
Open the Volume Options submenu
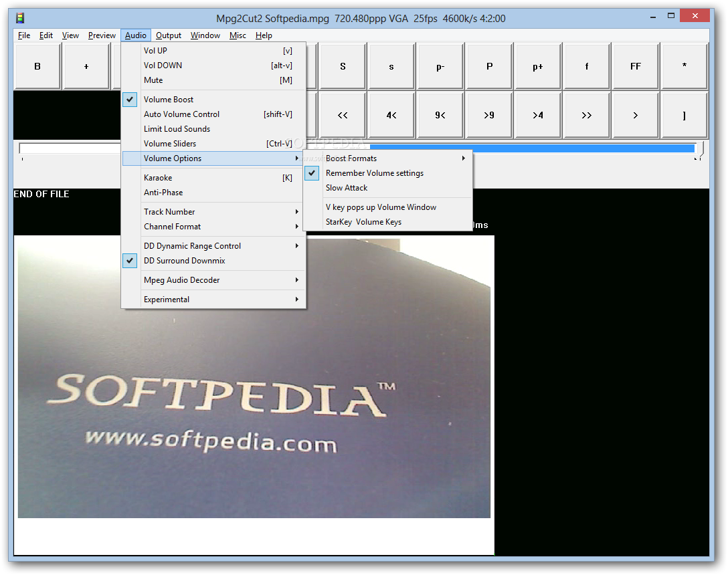(213, 158)
